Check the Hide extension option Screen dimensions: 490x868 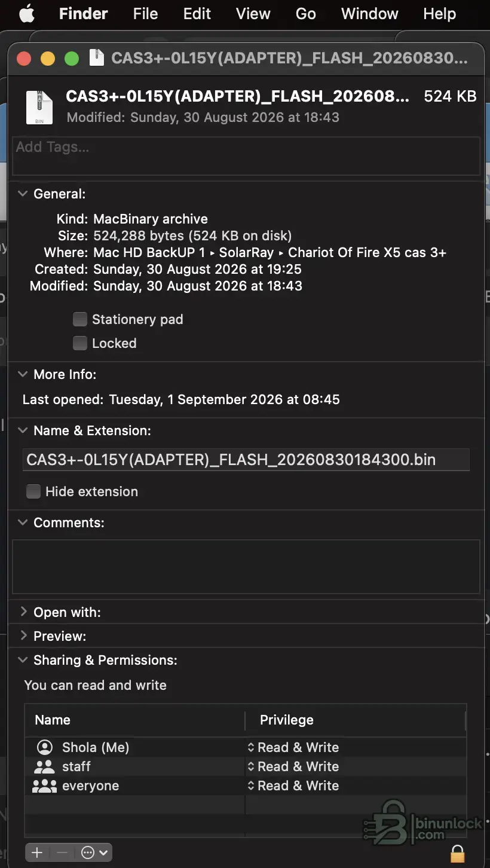point(33,491)
